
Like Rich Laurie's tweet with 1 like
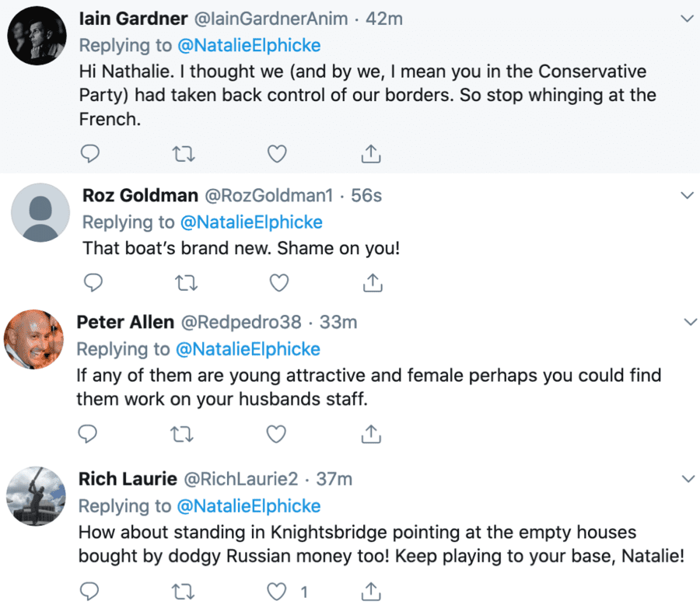click(x=277, y=591)
